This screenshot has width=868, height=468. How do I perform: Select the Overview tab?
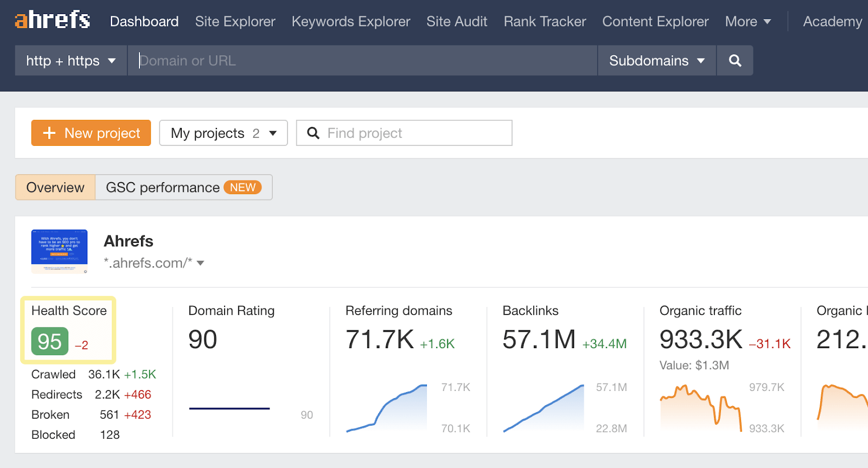[55, 187]
